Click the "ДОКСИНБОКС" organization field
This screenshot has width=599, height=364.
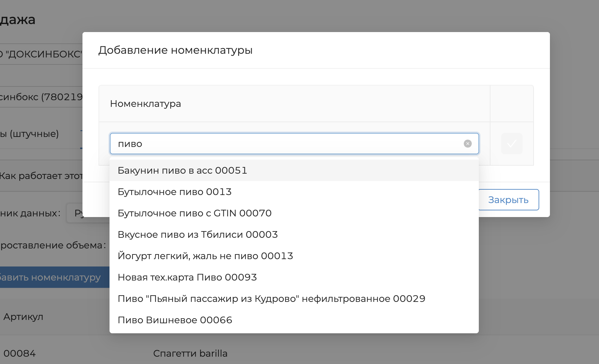click(41, 54)
